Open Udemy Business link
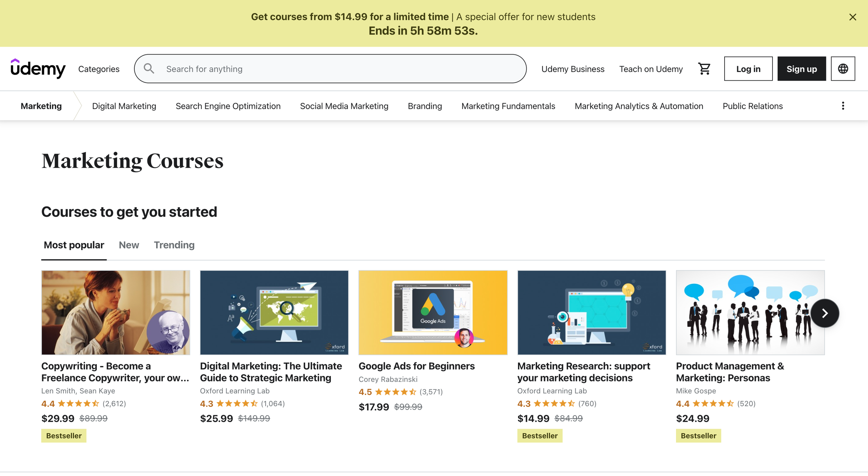Image resolution: width=868 pixels, height=476 pixels. pyautogui.click(x=573, y=69)
